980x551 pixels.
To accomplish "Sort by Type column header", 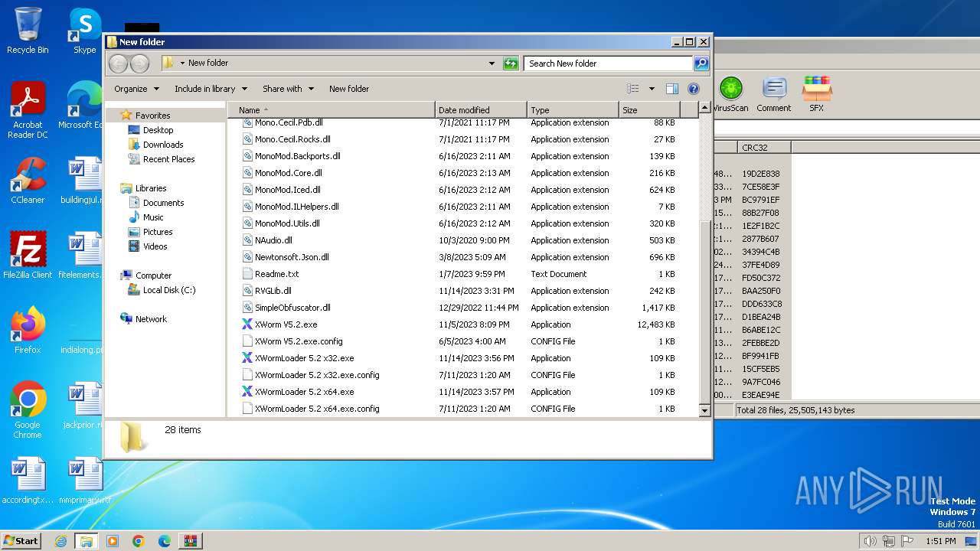I will (573, 110).
